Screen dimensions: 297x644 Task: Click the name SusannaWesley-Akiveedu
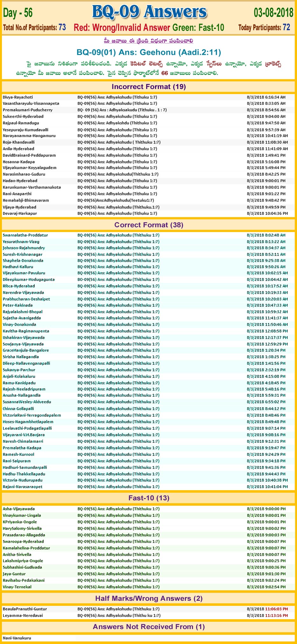point(27,402)
